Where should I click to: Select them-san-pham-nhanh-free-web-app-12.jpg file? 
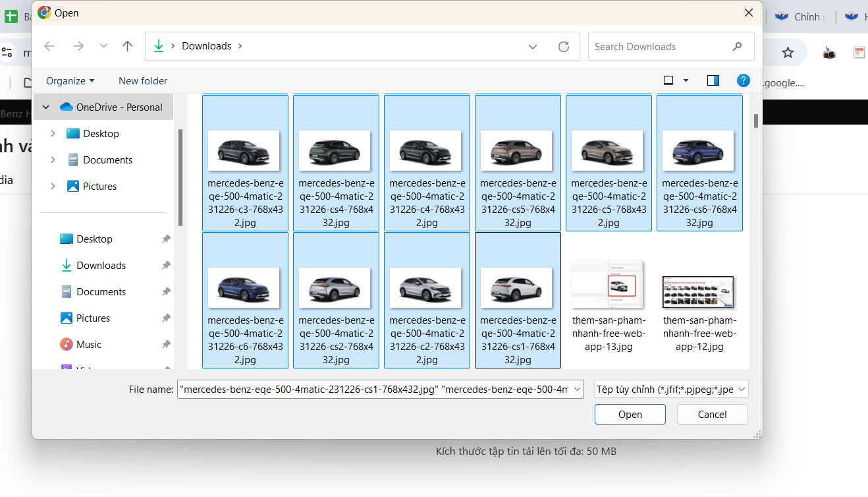tap(699, 300)
